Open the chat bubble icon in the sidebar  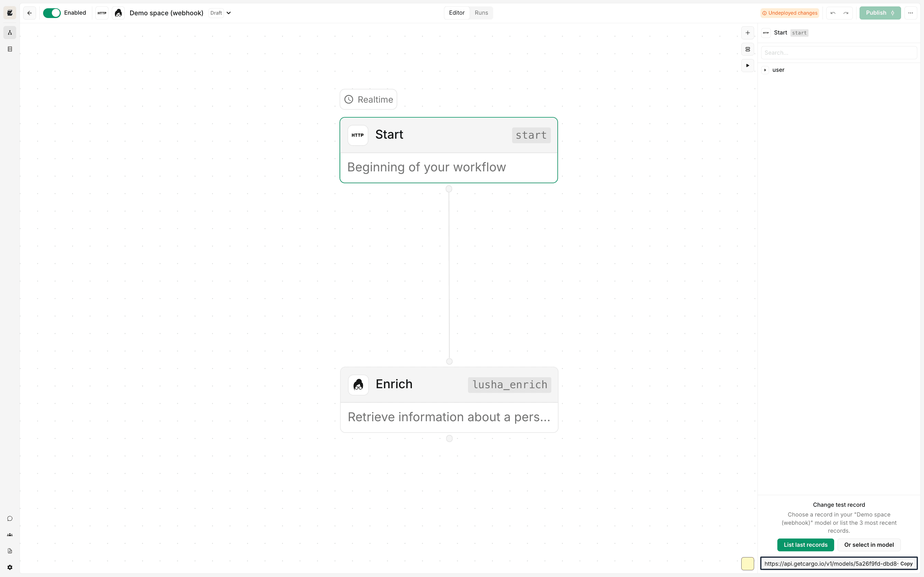(x=10, y=518)
